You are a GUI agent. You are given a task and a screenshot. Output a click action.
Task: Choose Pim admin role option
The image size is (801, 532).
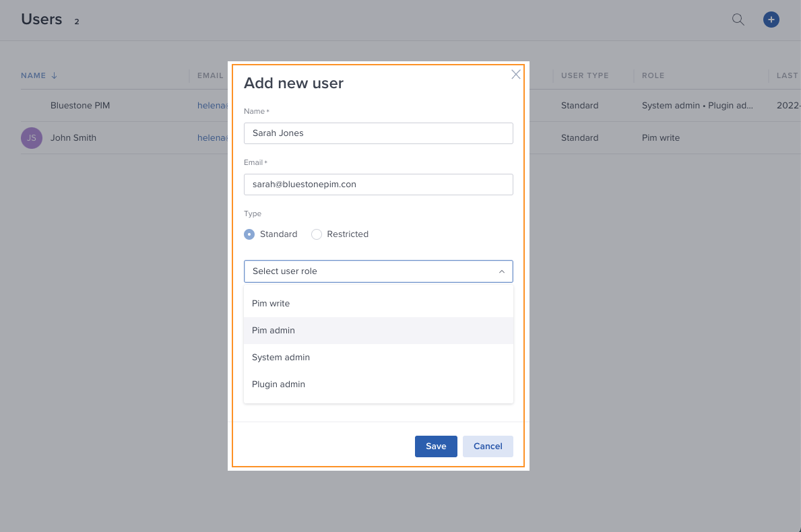click(379, 331)
